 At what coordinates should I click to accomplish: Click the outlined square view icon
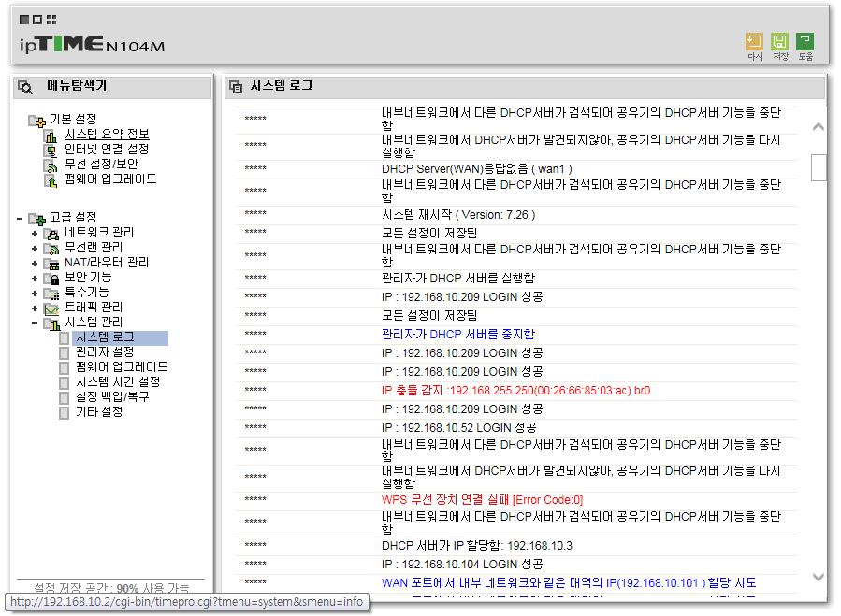point(37,20)
